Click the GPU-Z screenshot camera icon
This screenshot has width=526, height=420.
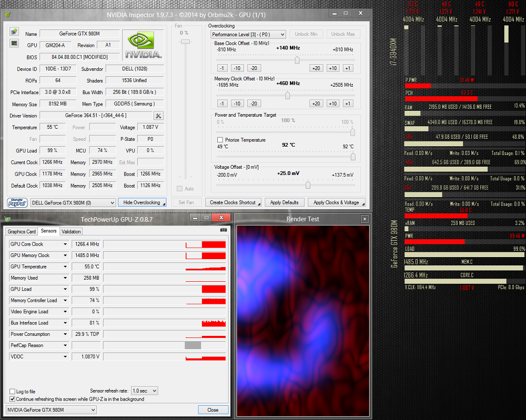224,230
